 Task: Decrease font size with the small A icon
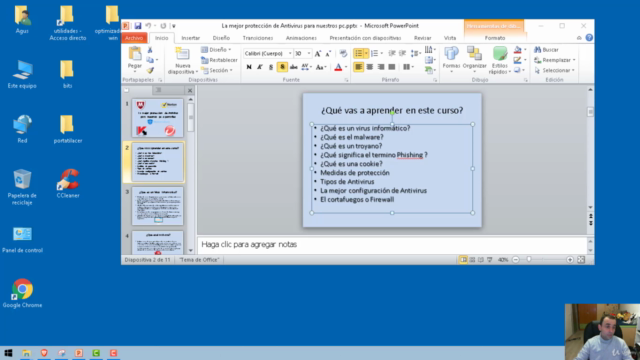coord(328,53)
